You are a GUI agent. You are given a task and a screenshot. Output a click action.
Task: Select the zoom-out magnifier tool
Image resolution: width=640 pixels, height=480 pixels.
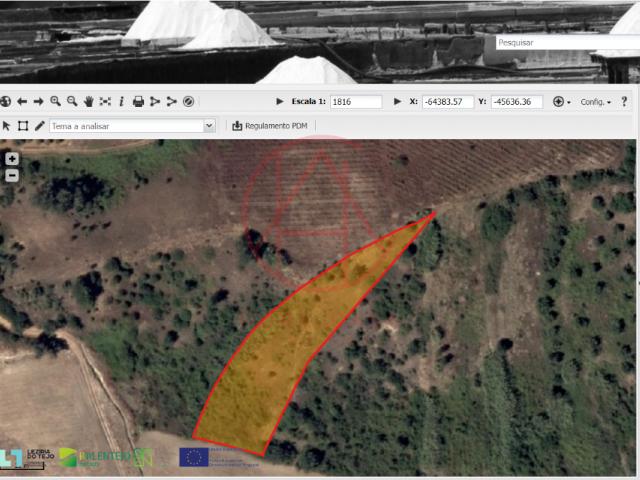pyautogui.click(x=72, y=101)
